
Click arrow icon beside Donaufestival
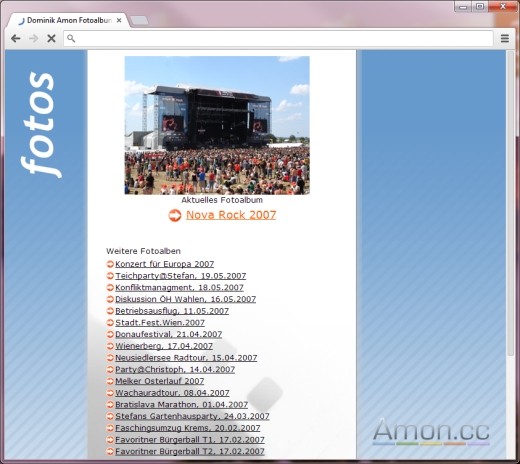pos(110,334)
